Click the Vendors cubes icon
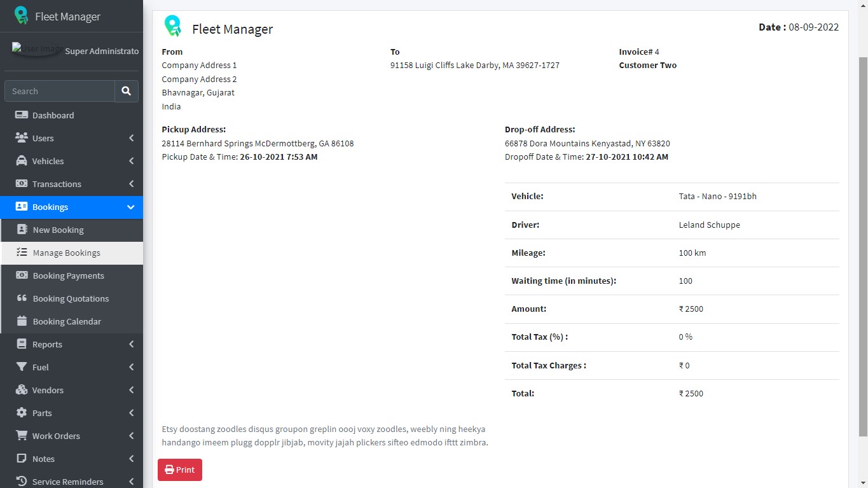 coord(22,390)
